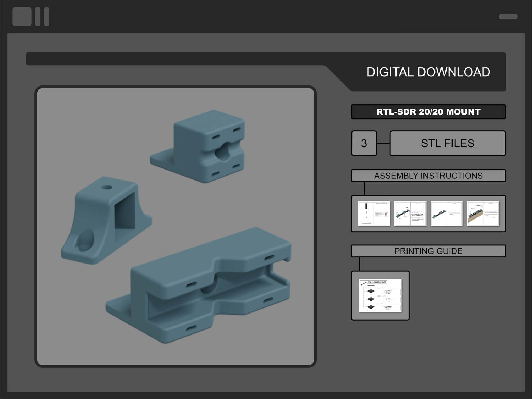
Task: Click the number 3 file count box
Action: (364, 143)
